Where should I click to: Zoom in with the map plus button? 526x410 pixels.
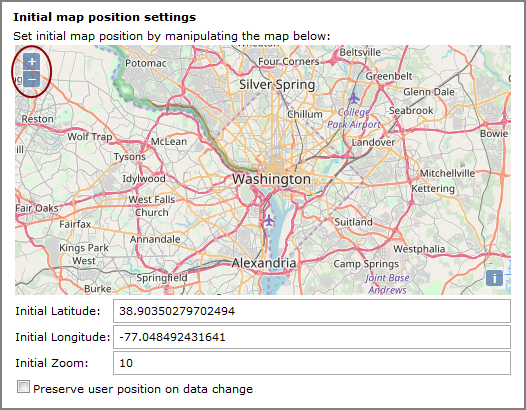[x=32, y=62]
